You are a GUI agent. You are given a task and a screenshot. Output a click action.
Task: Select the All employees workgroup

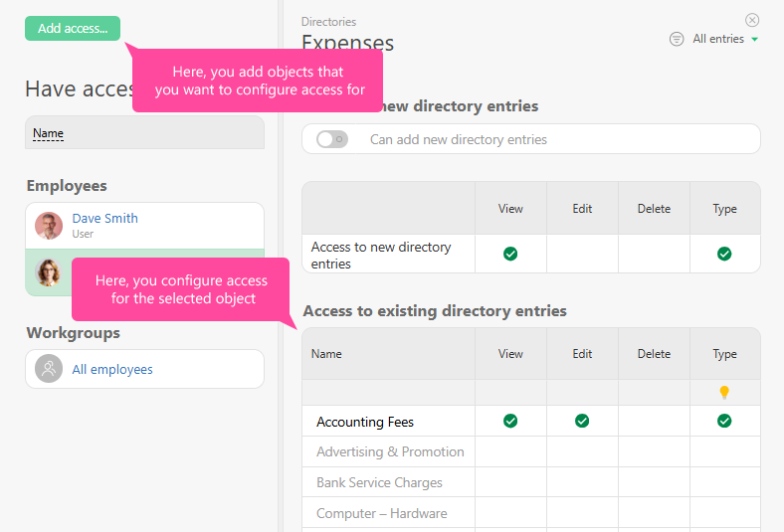[112, 369]
